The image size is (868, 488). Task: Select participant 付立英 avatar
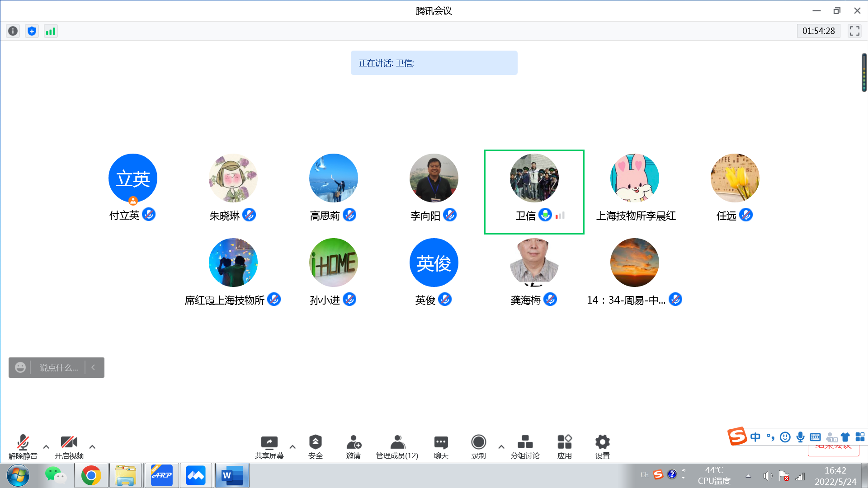[x=133, y=178]
